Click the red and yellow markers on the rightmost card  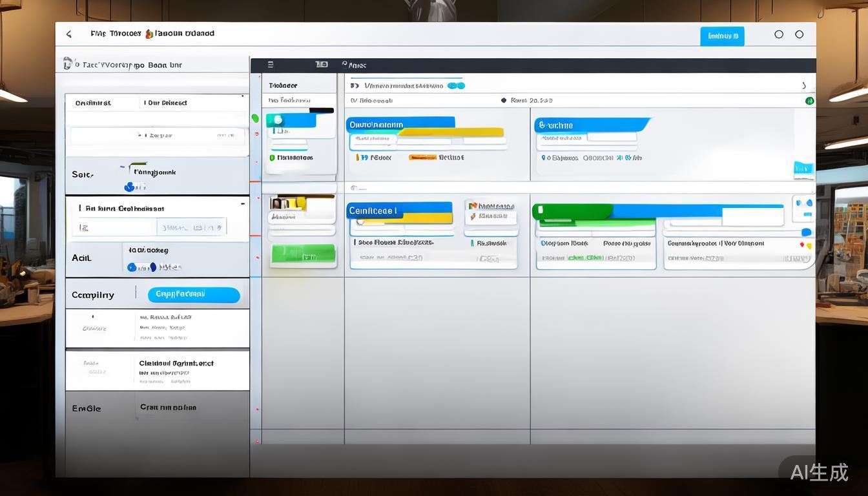[x=805, y=245]
